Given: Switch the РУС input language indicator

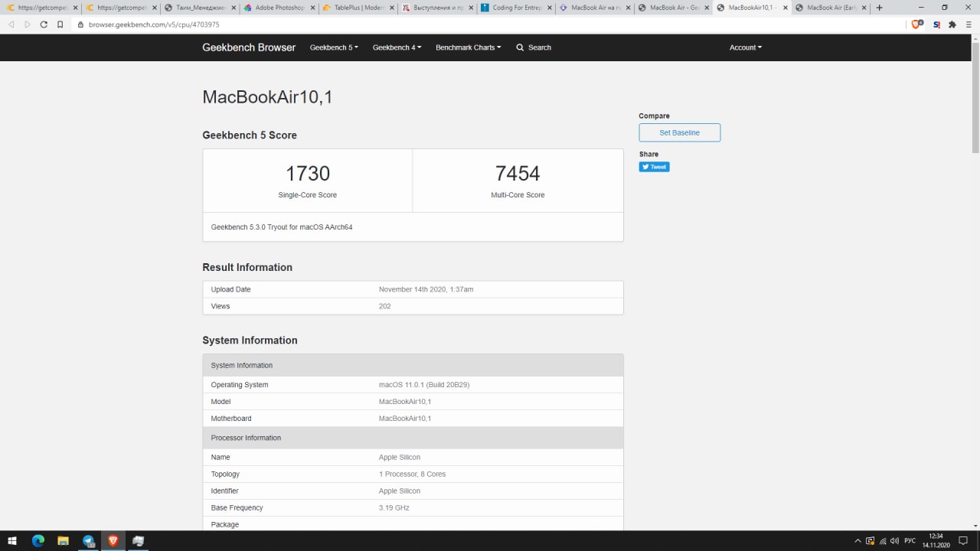Looking at the screenshot, I should pos(910,540).
